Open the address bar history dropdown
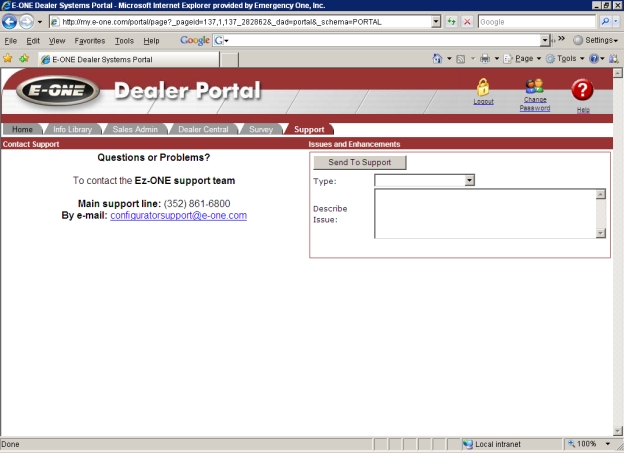624x453 pixels. coord(436,21)
